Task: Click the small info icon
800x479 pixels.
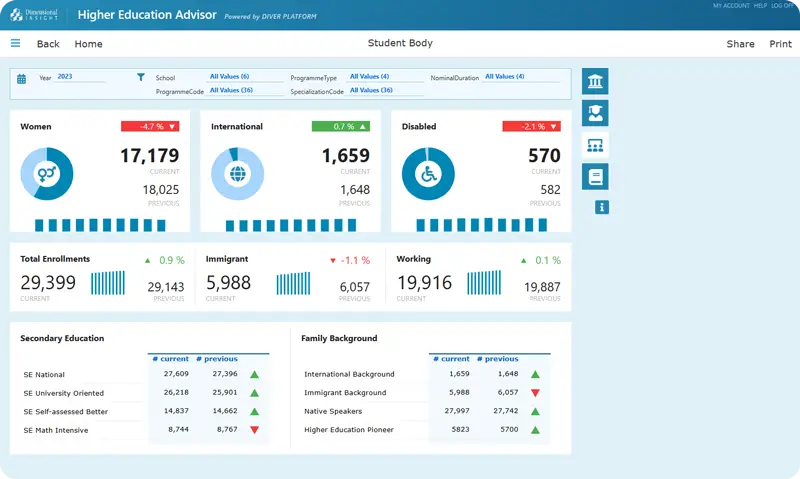Action: coord(601,207)
